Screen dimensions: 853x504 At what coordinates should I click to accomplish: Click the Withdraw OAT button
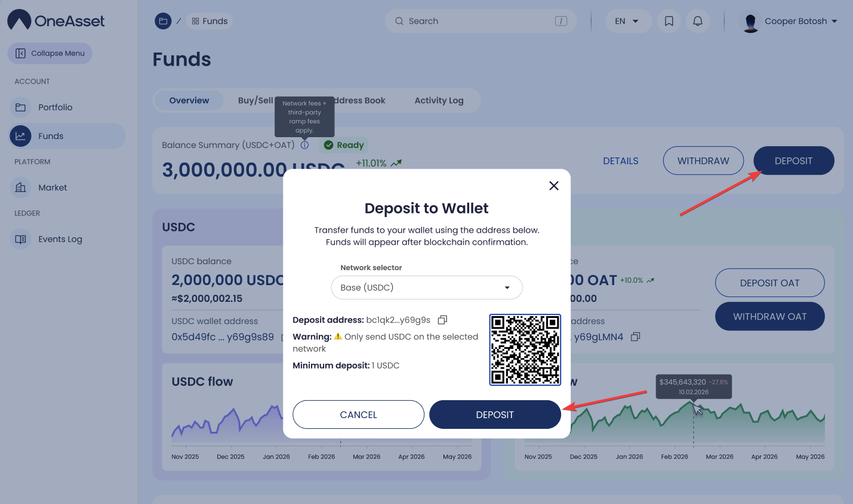point(769,317)
